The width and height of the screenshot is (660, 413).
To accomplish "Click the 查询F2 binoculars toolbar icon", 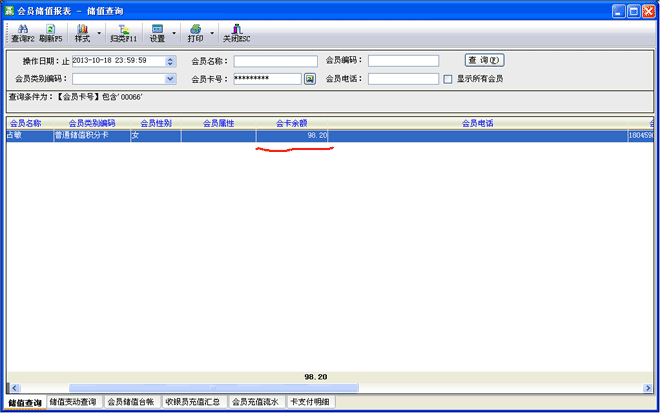I will (x=22, y=33).
